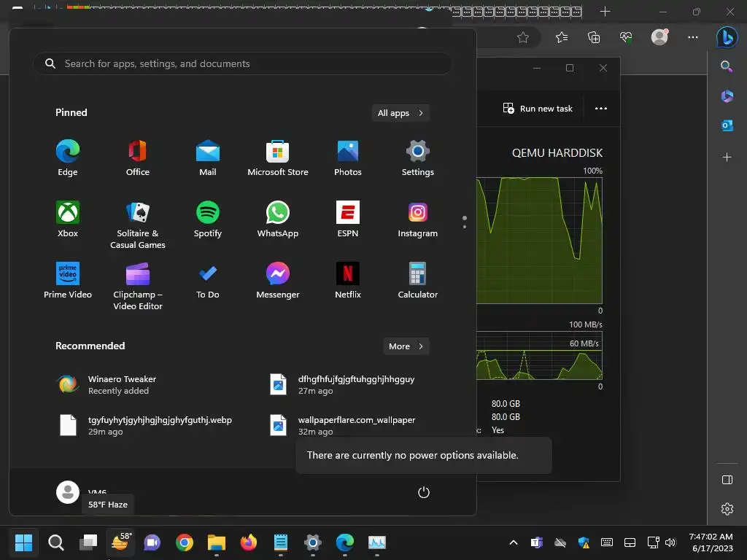Go to next pinned apps page dot
This screenshot has width=747, height=560.
click(x=465, y=227)
